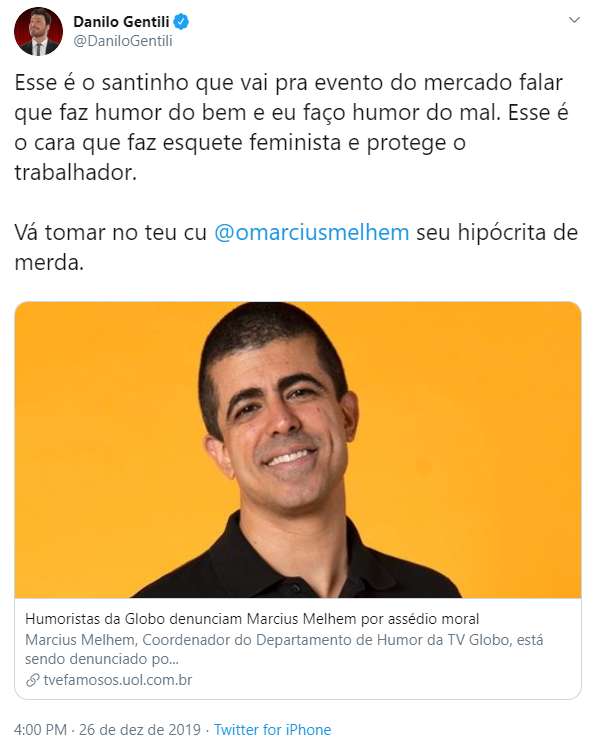Click the Danilo Gentili display name

tap(121, 21)
